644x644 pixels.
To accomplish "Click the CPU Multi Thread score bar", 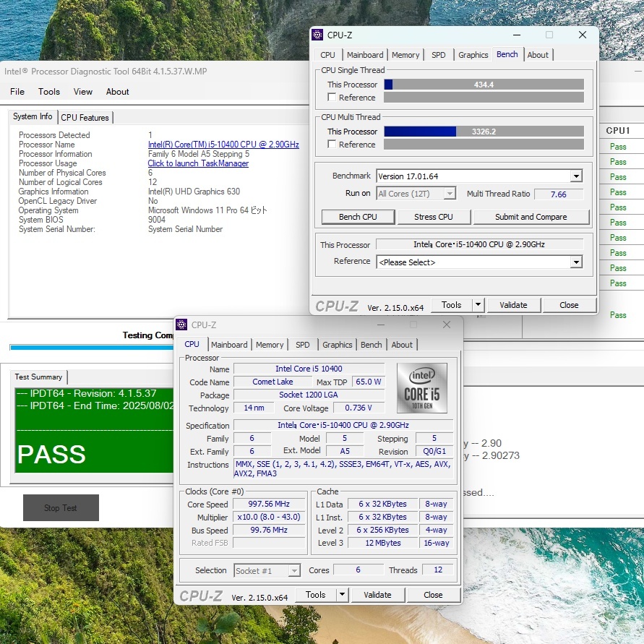I will [483, 132].
